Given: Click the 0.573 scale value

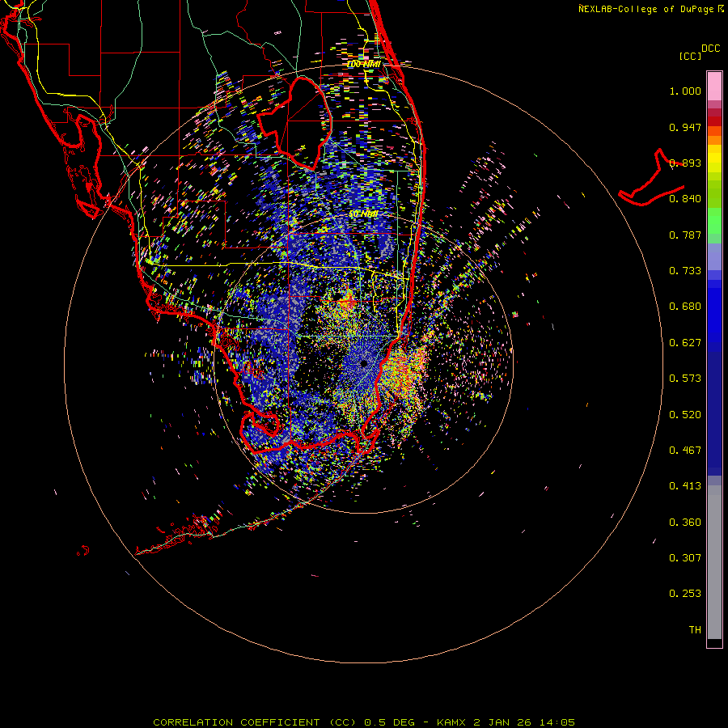Looking at the screenshot, I should click(x=685, y=379).
